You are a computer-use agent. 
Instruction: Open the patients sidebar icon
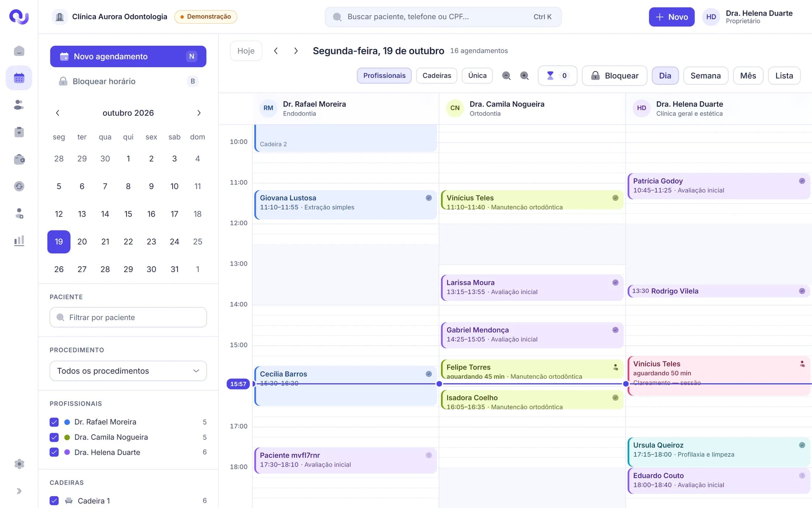point(19,105)
